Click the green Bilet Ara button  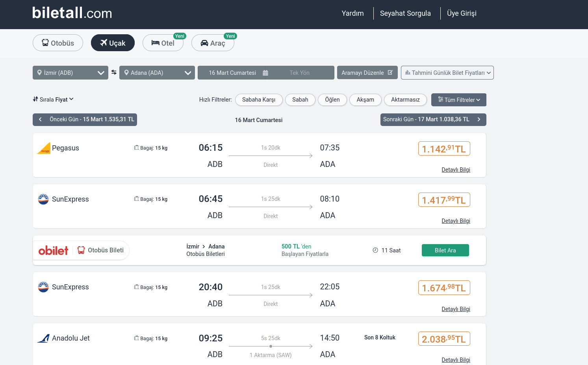pos(445,250)
